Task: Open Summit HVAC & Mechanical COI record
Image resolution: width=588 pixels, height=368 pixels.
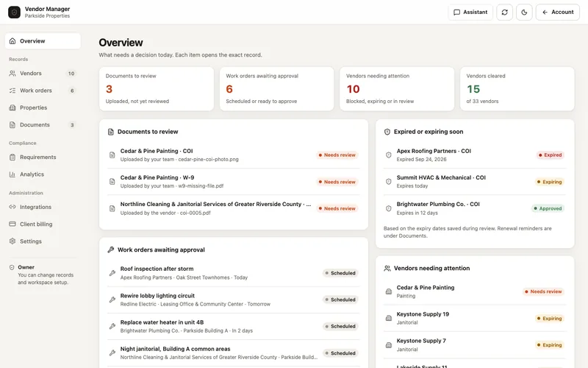Action: coord(475,181)
